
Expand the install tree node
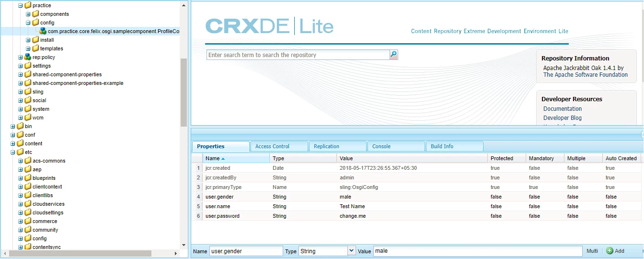(x=28, y=40)
